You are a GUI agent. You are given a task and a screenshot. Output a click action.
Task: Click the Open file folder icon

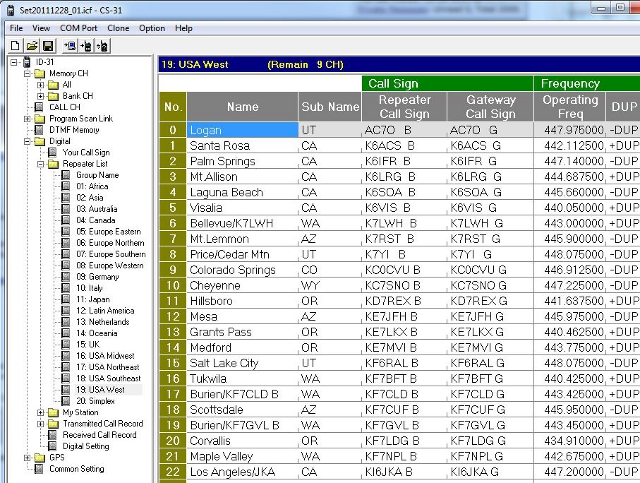pos(31,46)
